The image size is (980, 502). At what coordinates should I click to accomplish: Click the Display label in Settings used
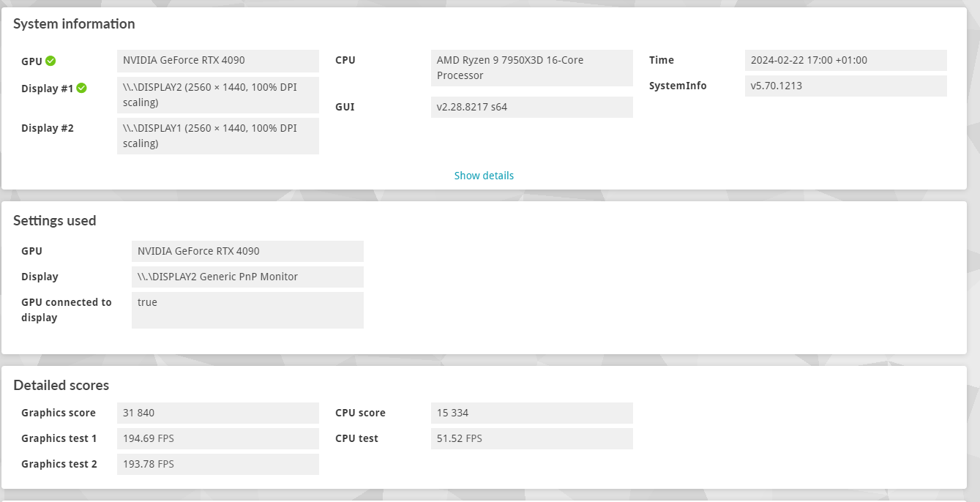coord(40,277)
